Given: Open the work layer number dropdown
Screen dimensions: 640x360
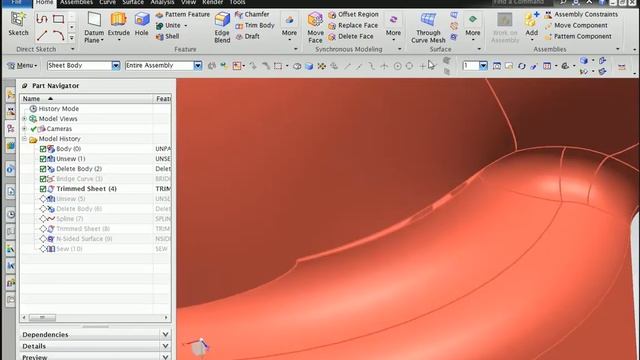Looking at the screenshot, I should click(x=483, y=66).
